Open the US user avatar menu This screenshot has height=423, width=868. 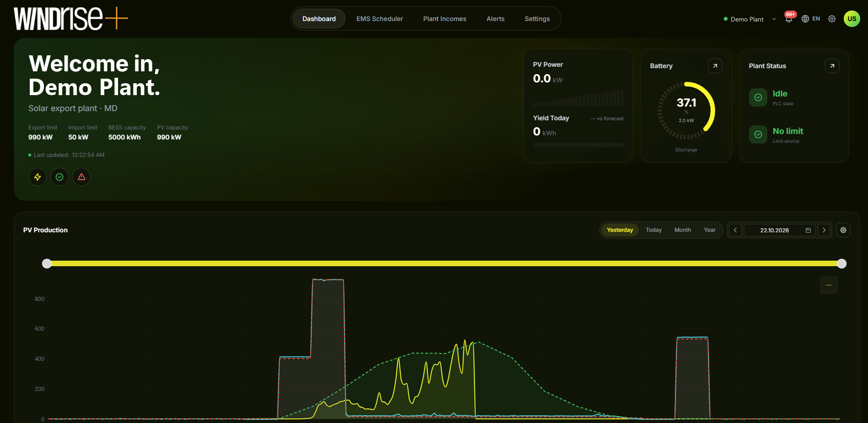click(852, 19)
